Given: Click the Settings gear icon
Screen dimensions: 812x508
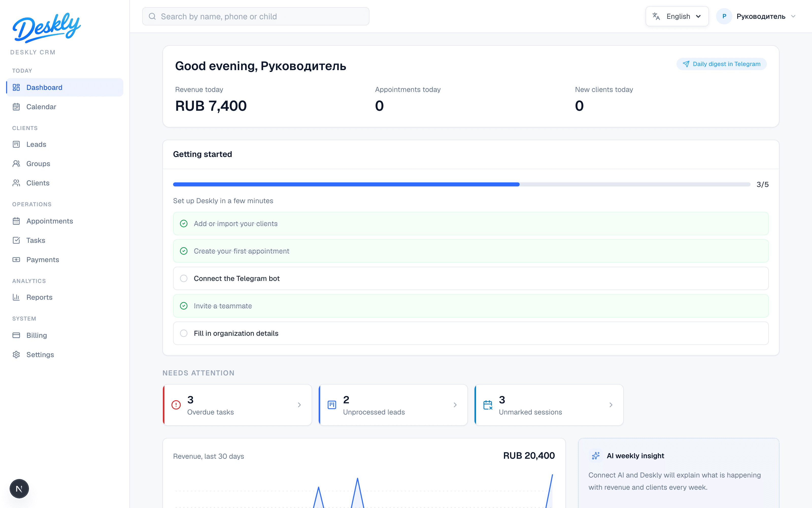Looking at the screenshot, I should pyautogui.click(x=16, y=355).
